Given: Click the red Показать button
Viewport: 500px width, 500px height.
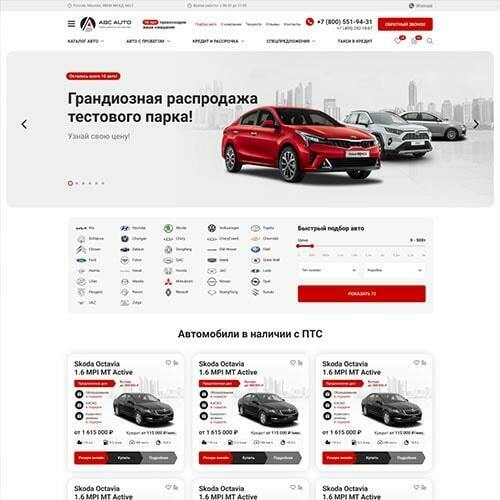Looking at the screenshot, I should (x=362, y=294).
